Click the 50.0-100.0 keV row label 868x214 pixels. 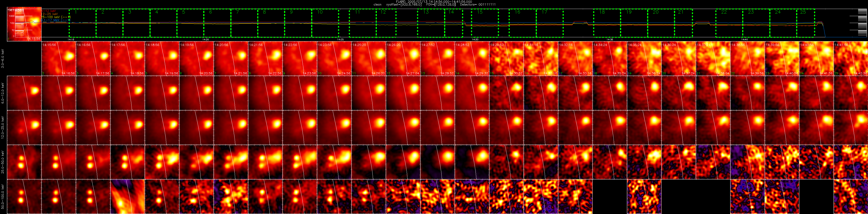(x=3, y=197)
